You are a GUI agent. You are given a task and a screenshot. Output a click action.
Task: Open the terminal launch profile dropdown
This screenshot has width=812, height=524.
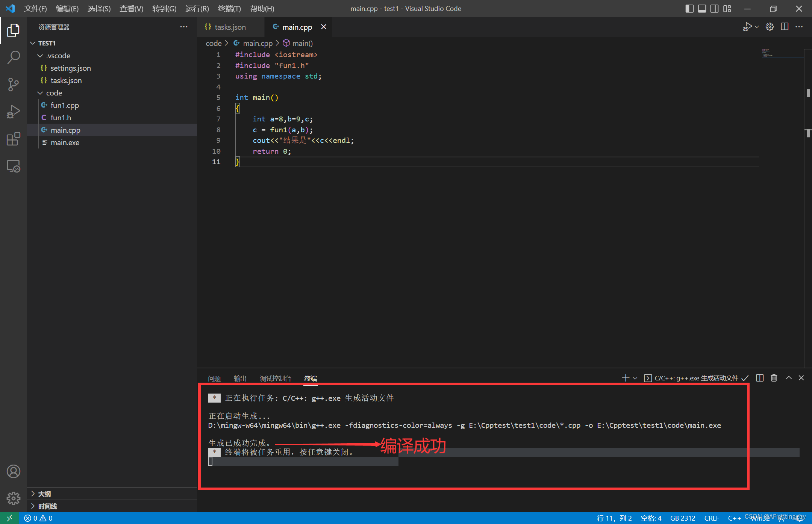click(x=635, y=378)
